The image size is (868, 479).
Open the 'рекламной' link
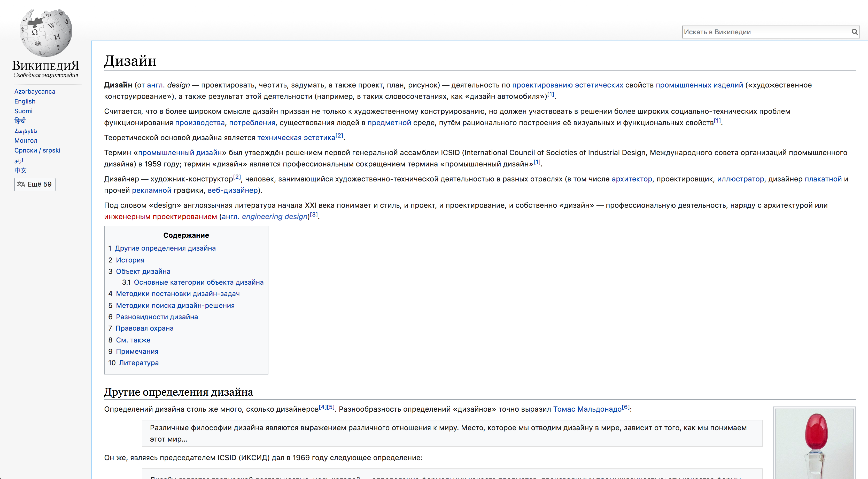coord(152,190)
